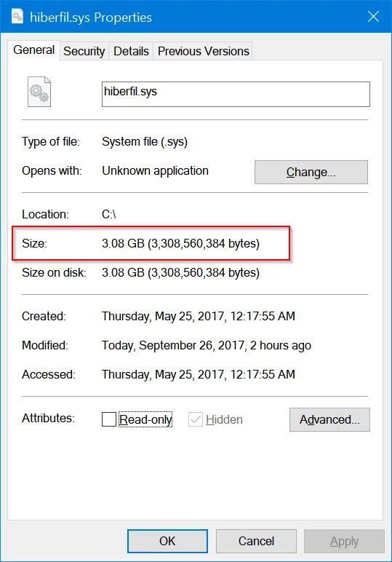Confirm with the OK button
This screenshot has height=562, width=392.
[x=167, y=541]
